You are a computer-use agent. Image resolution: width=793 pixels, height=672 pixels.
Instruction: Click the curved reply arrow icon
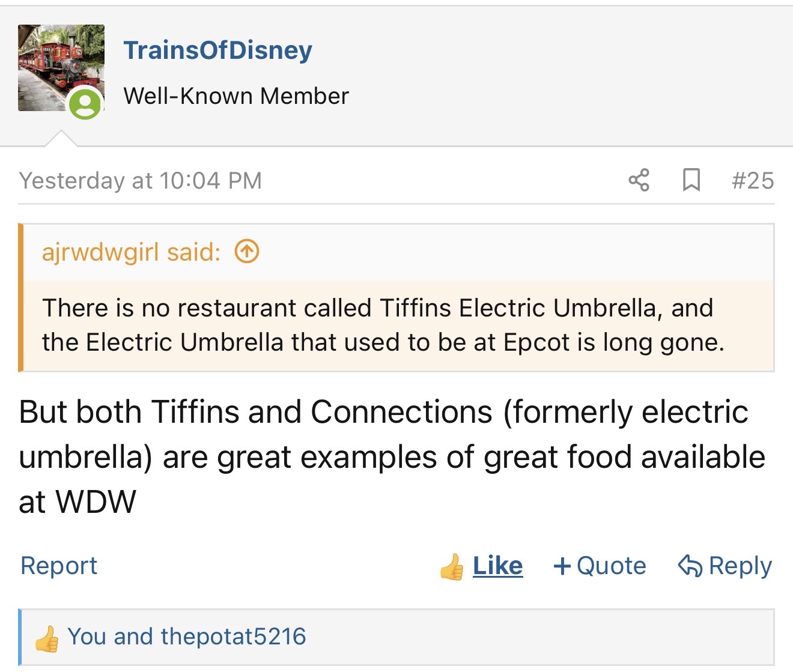click(690, 566)
